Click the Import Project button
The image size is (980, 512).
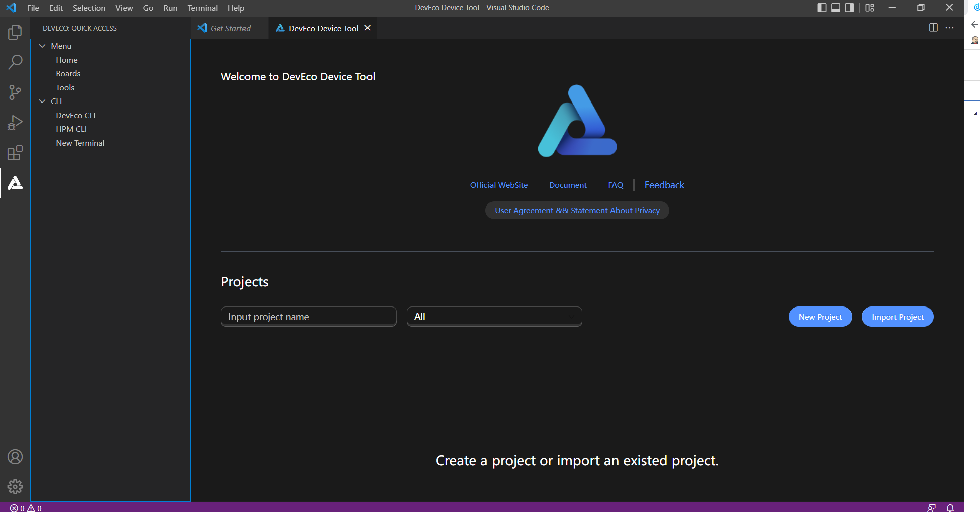click(898, 317)
